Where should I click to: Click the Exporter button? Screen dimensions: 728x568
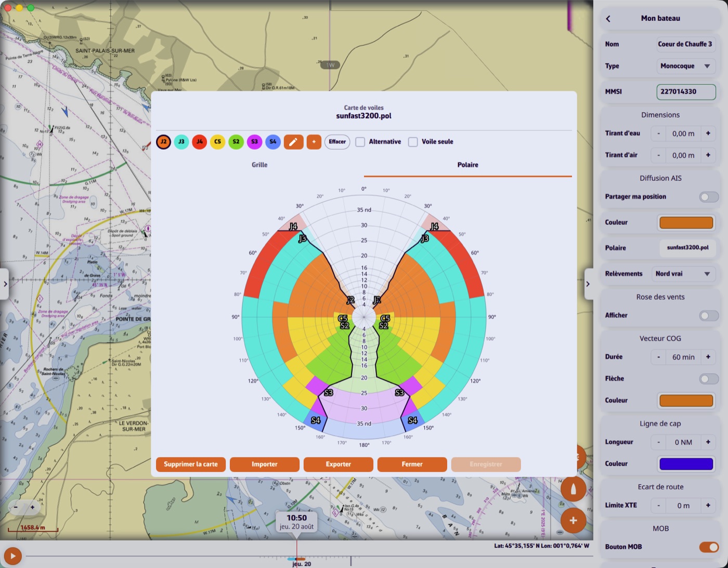pos(339,465)
